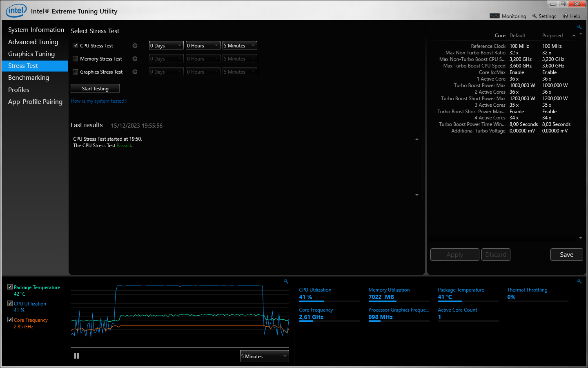This screenshot has height=368, width=588.
Task: Click Thermal Throttling 0% stat
Action: tap(538, 294)
